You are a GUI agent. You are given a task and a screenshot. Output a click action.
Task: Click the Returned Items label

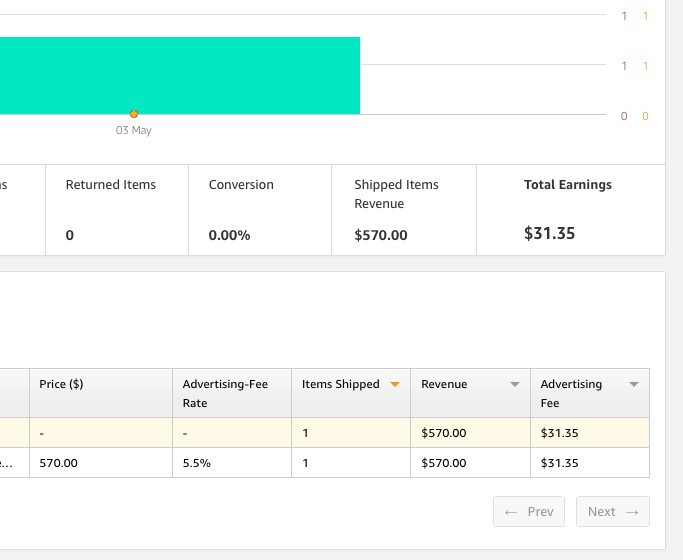point(111,185)
